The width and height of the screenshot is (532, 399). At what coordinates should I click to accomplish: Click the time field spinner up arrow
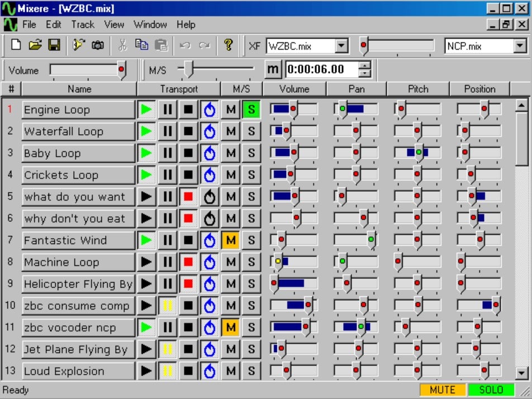coord(365,65)
